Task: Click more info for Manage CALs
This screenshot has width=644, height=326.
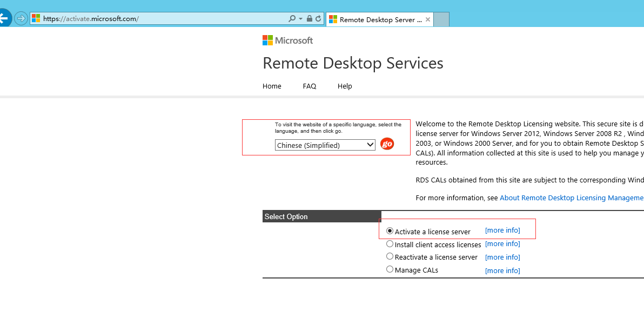Action: coord(502,270)
